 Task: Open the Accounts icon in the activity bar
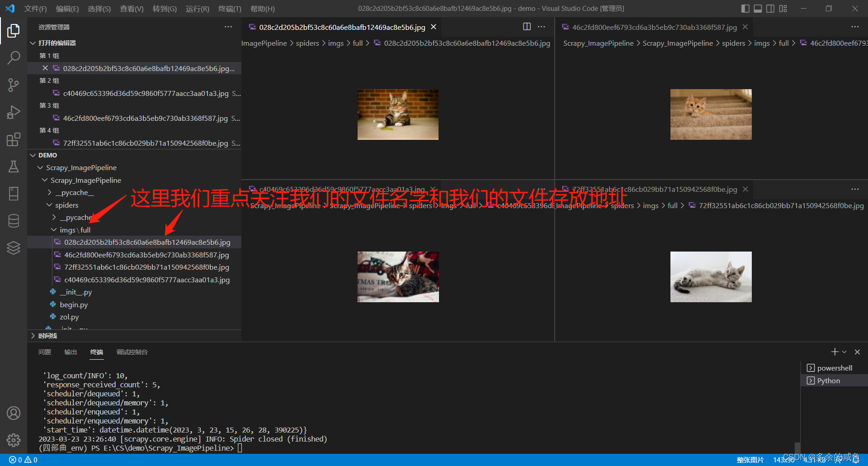[x=14, y=413]
